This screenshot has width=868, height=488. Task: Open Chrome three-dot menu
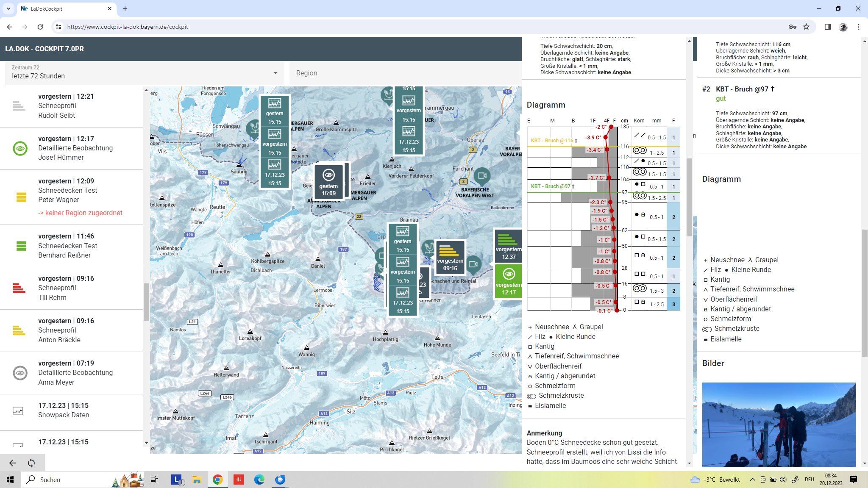click(859, 27)
